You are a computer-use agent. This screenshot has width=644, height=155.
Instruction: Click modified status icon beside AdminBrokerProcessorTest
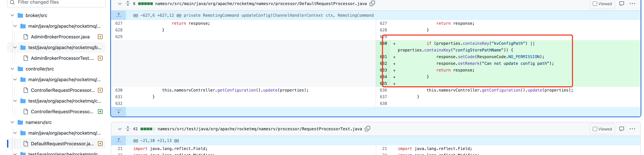pyautogui.click(x=100, y=58)
